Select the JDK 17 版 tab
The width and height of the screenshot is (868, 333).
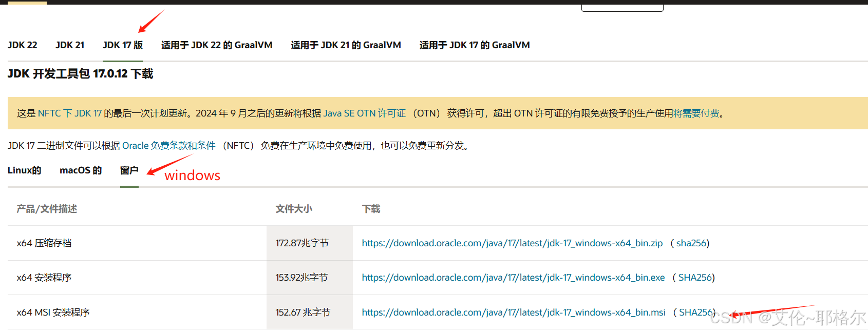(x=123, y=45)
